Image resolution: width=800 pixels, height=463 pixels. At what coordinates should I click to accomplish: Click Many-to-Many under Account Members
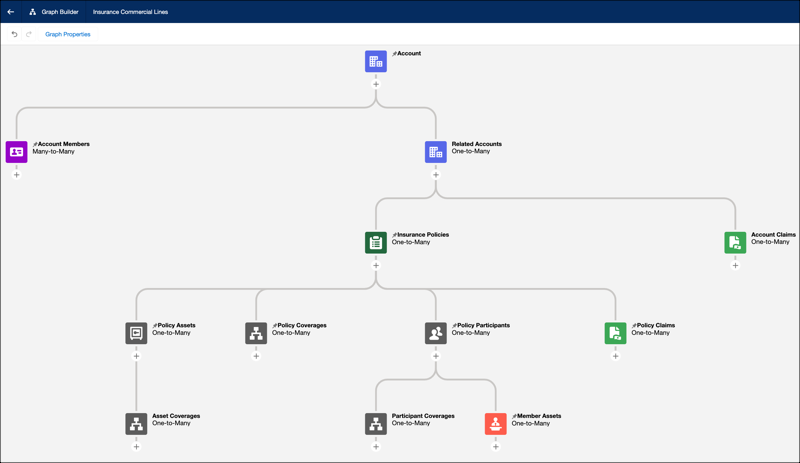pos(54,152)
